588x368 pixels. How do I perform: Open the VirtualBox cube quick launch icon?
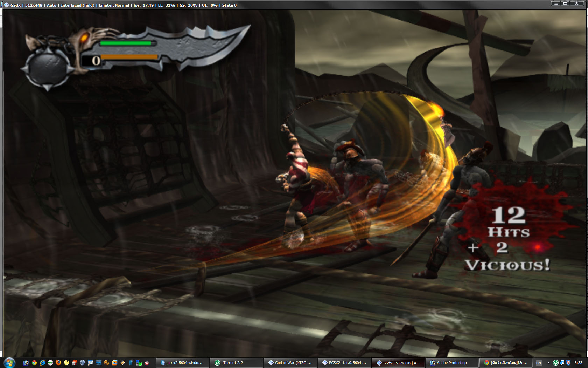pos(83,363)
